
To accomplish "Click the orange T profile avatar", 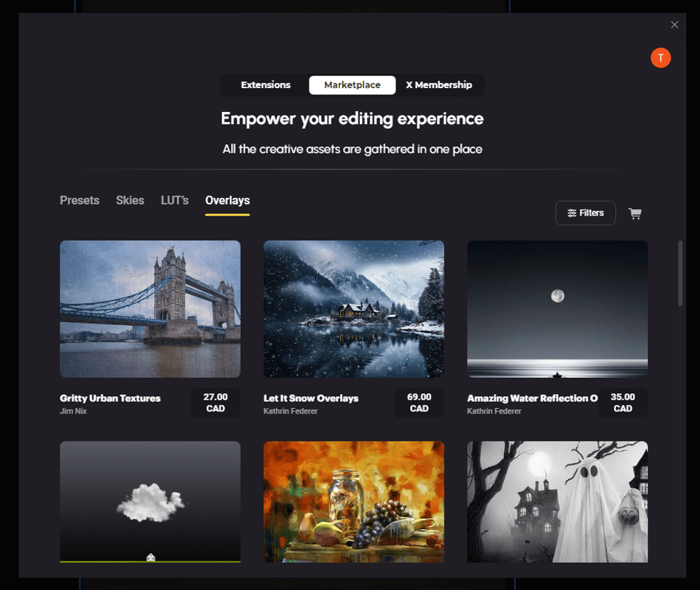I will point(660,58).
